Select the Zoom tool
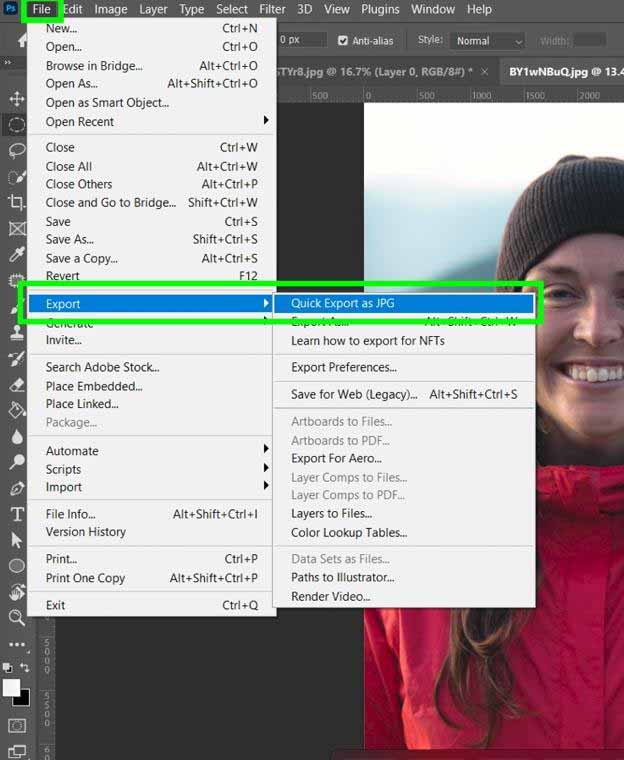This screenshot has width=624, height=760. point(17,618)
